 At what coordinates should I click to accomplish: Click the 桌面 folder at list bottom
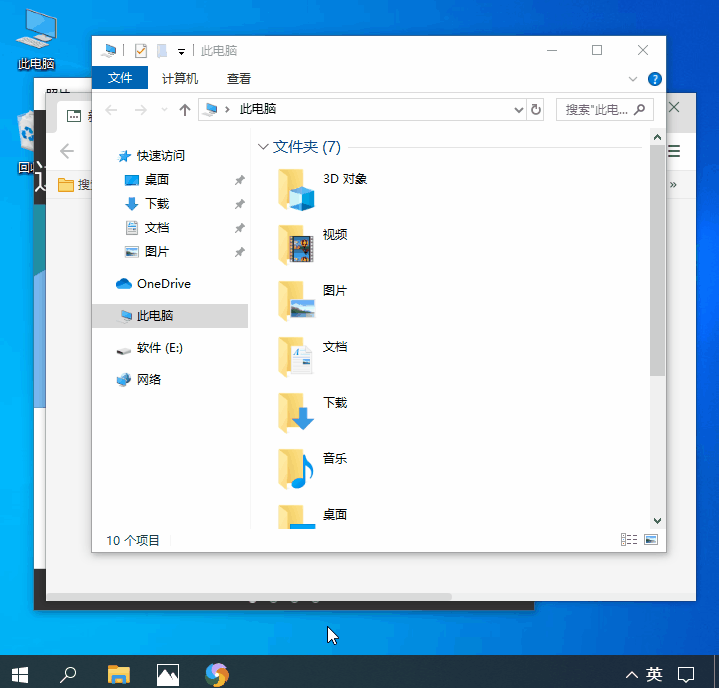(x=296, y=517)
